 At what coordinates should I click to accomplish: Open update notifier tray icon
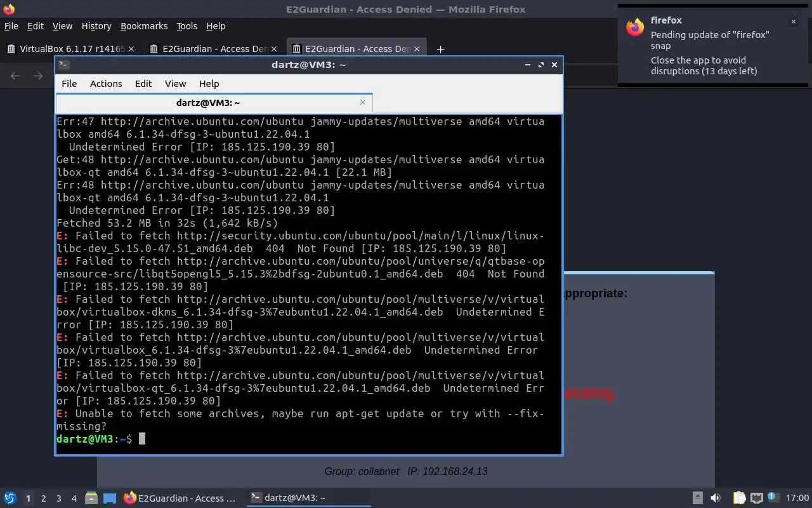[x=773, y=498]
